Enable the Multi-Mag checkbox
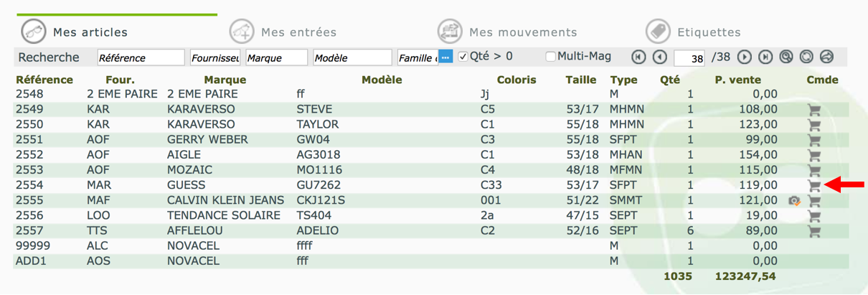The height and width of the screenshot is (295, 868). [x=551, y=56]
